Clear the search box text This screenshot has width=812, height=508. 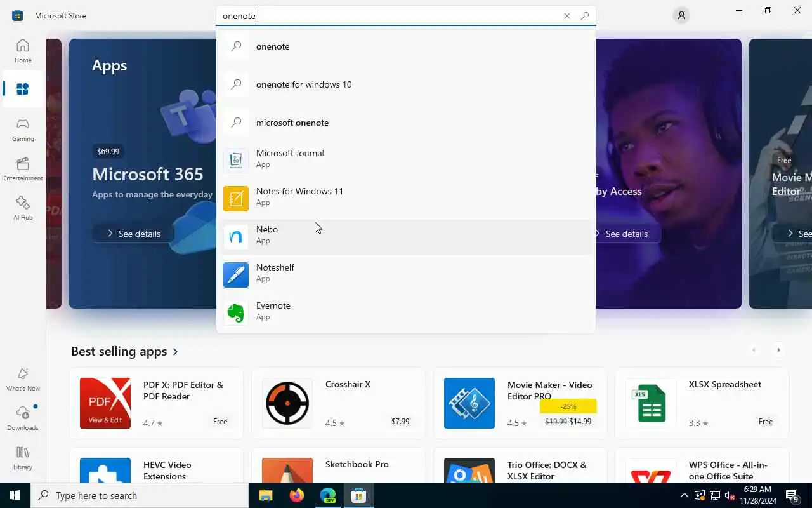[567, 16]
